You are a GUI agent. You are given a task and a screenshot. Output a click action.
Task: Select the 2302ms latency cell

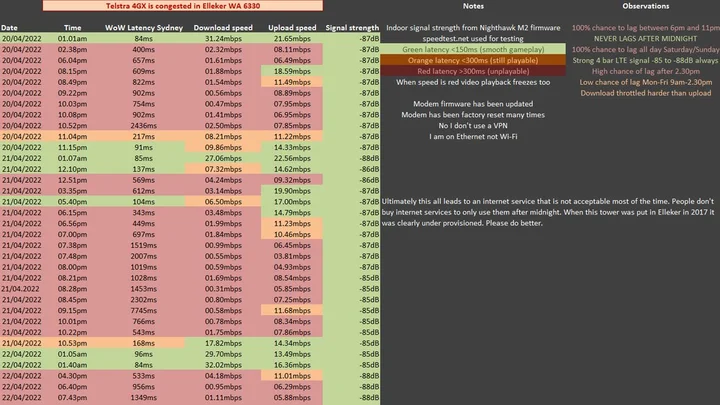(144, 299)
